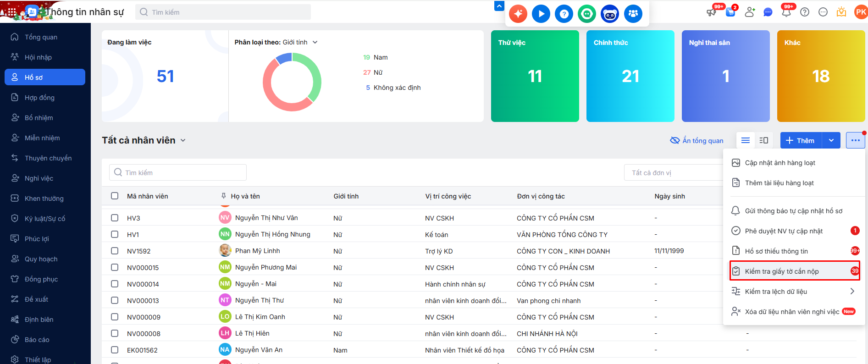
Task: Click the blue play button icon
Action: (x=541, y=14)
